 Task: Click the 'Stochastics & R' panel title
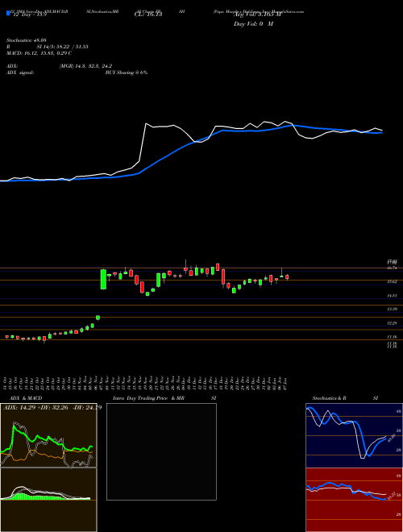point(329,398)
